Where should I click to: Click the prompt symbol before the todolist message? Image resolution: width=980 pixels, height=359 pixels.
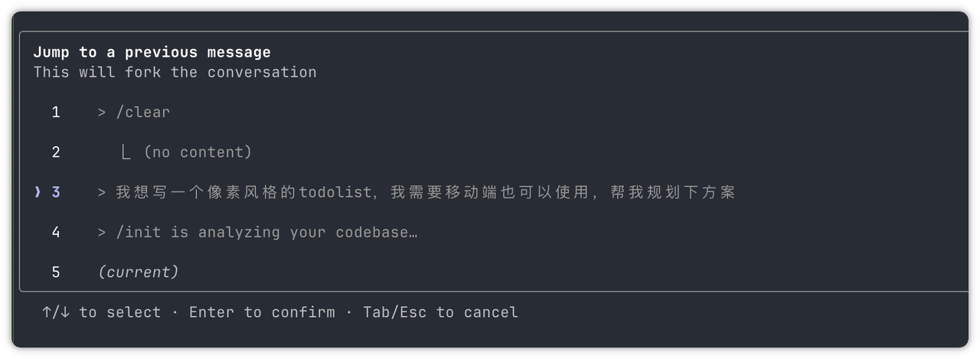102,192
